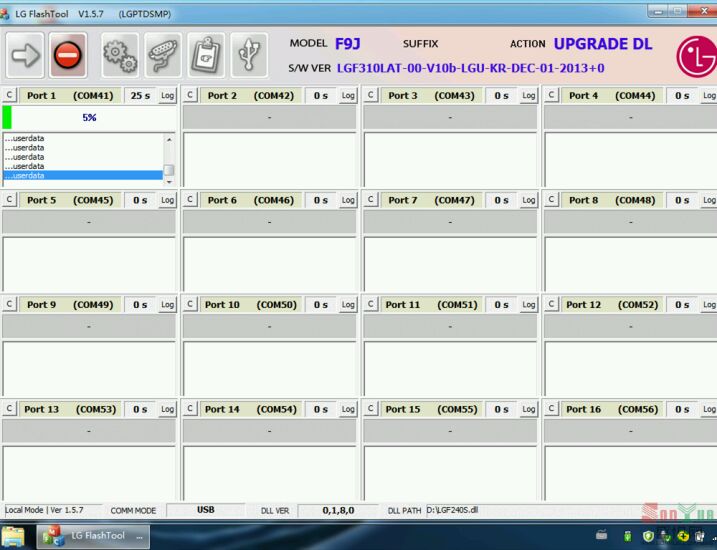Open the Log for Port 14
Image resolution: width=717 pixels, height=550 pixels.
348,409
